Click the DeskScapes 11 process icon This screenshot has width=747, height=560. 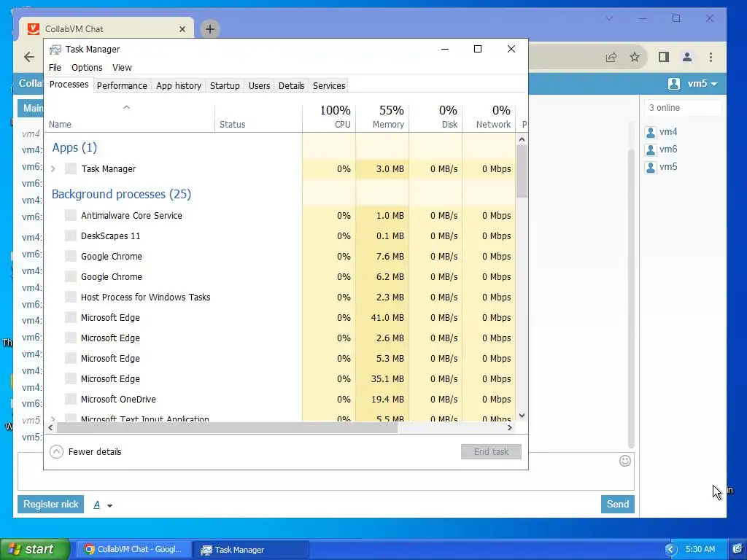click(x=71, y=236)
